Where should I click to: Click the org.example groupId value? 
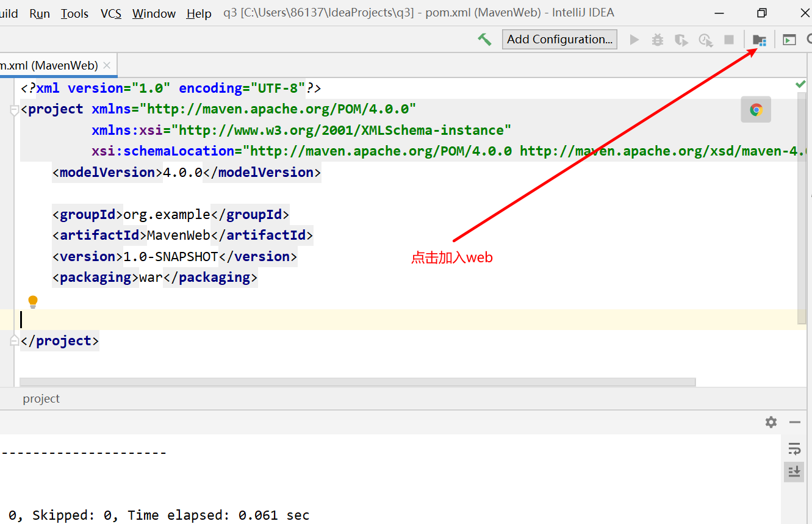[167, 214]
